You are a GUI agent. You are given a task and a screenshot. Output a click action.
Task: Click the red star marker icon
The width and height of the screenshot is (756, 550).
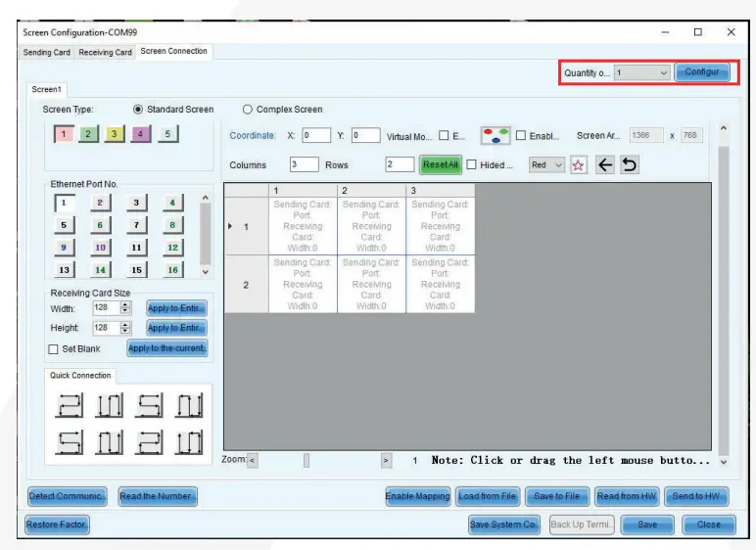tap(579, 165)
